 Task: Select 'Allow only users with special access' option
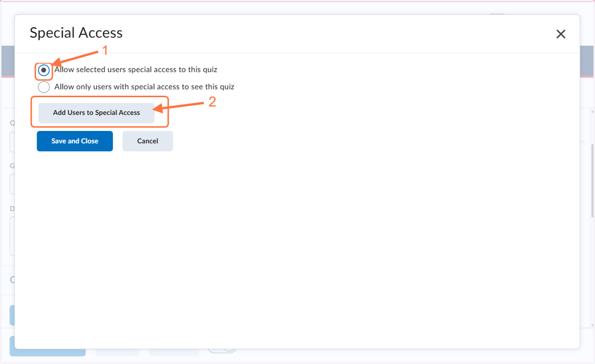(x=44, y=87)
